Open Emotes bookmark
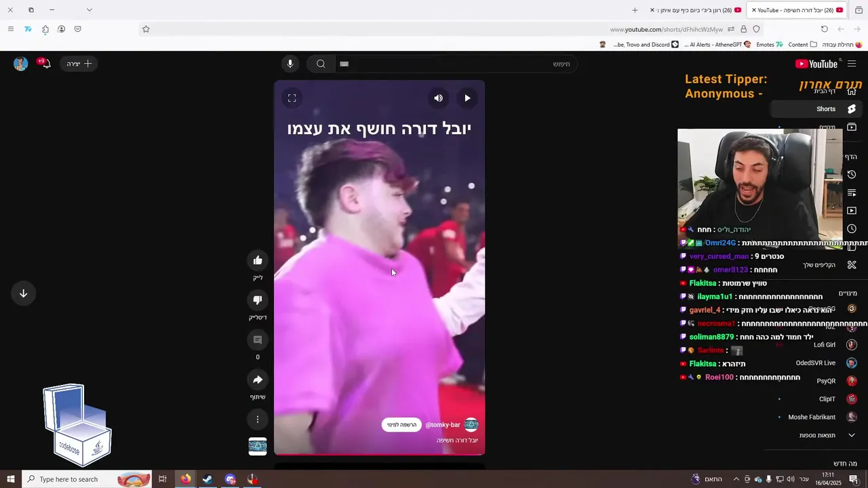This screenshot has height=488, width=868. (x=770, y=45)
